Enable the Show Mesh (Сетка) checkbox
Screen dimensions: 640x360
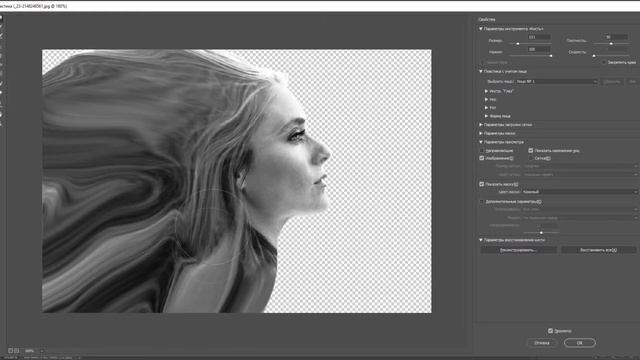[531, 158]
